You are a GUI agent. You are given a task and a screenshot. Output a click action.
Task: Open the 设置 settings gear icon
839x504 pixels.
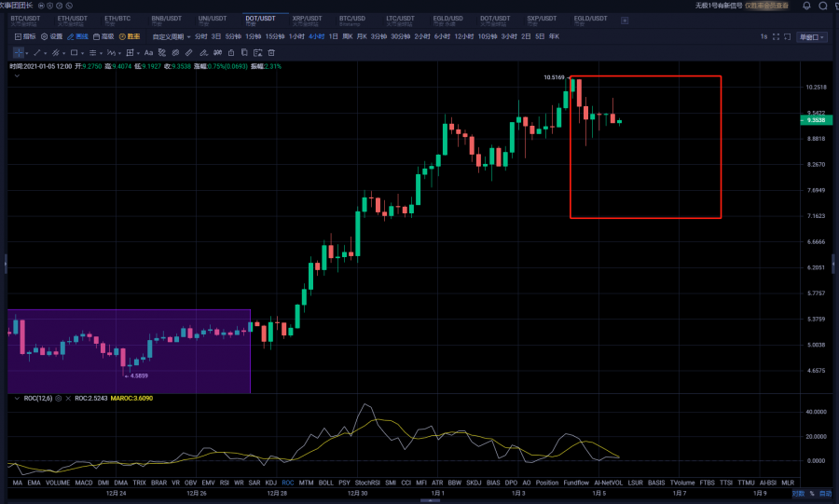pyautogui.click(x=50, y=36)
